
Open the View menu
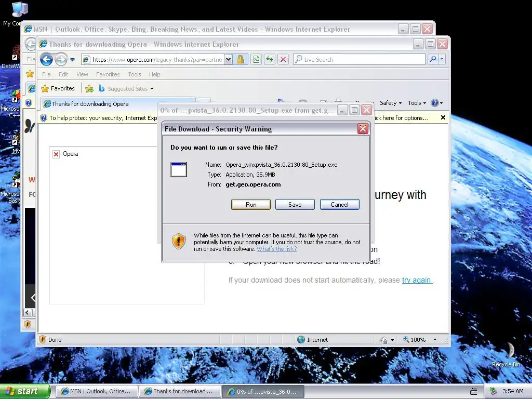[x=82, y=74]
